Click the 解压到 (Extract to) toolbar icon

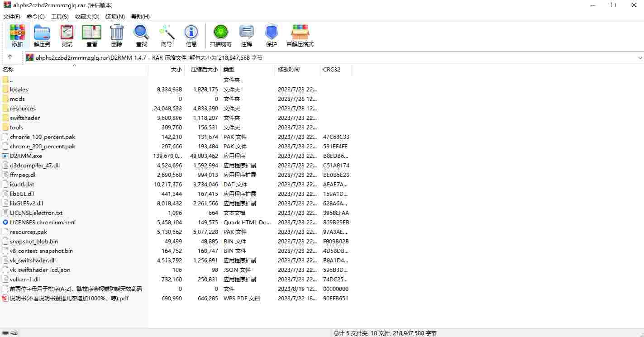point(42,33)
